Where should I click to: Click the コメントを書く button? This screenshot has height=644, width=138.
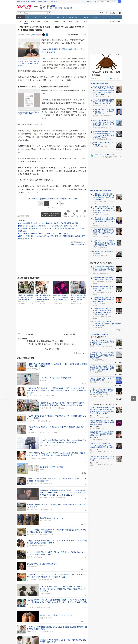(69, 334)
